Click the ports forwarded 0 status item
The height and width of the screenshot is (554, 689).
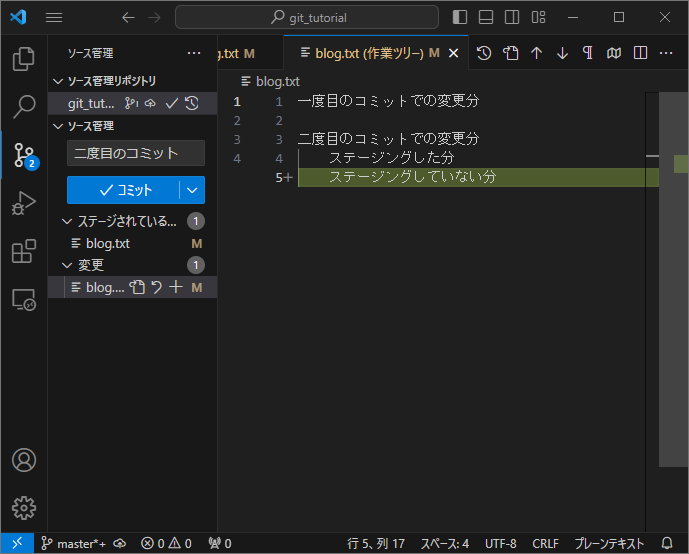(220, 543)
